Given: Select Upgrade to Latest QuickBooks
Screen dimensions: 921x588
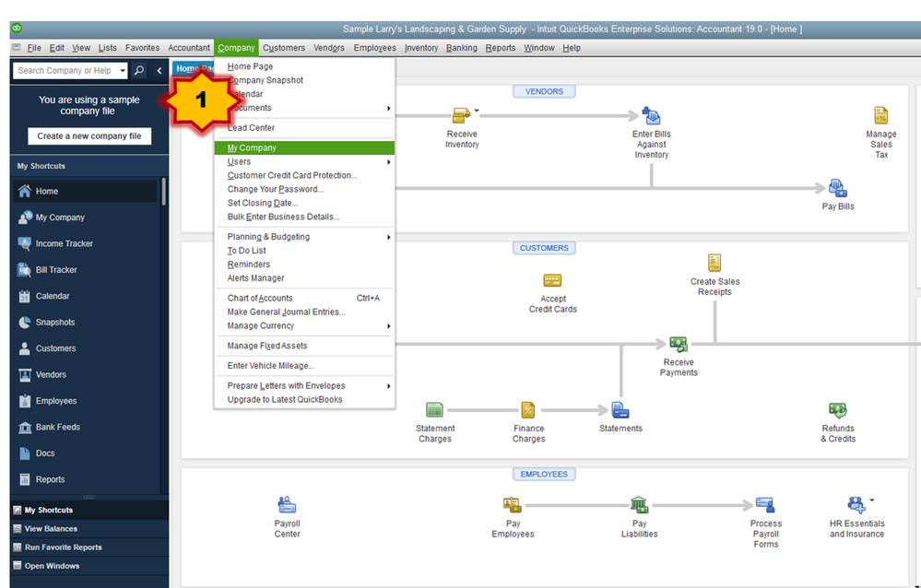Looking at the screenshot, I should (x=304, y=400).
